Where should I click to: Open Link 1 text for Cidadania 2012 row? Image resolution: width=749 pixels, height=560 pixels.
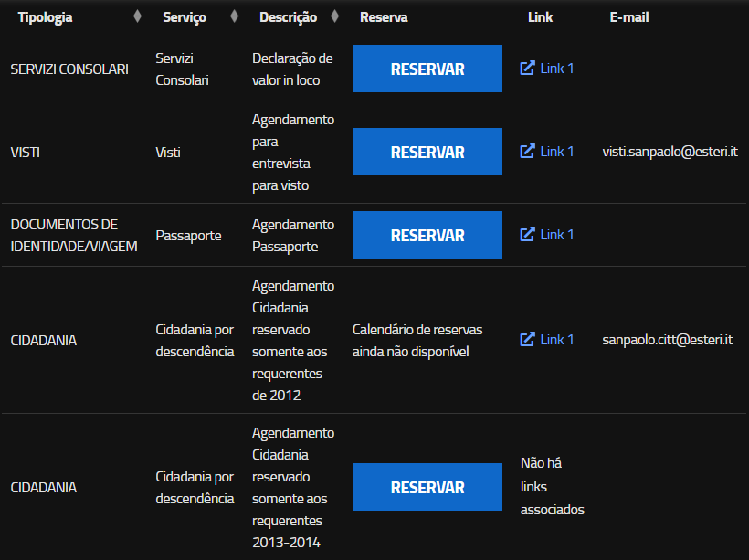[x=557, y=340]
